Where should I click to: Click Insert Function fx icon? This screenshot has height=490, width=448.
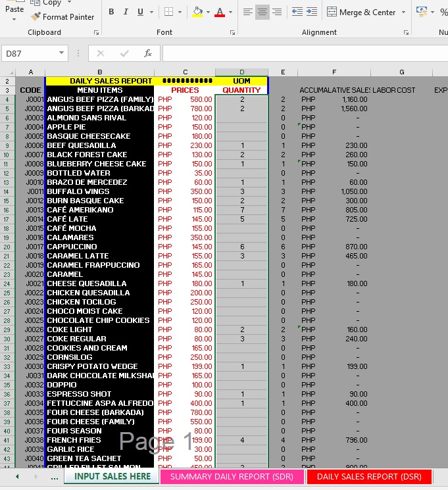148,53
